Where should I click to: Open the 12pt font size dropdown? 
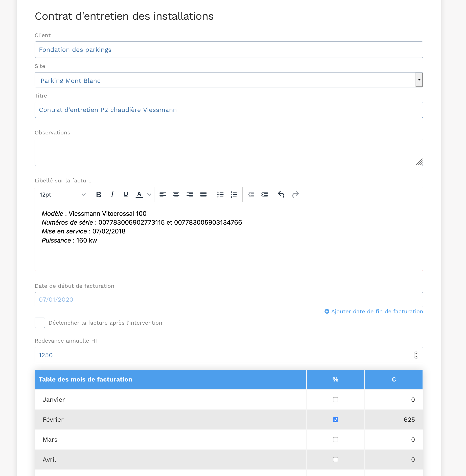pyautogui.click(x=63, y=195)
